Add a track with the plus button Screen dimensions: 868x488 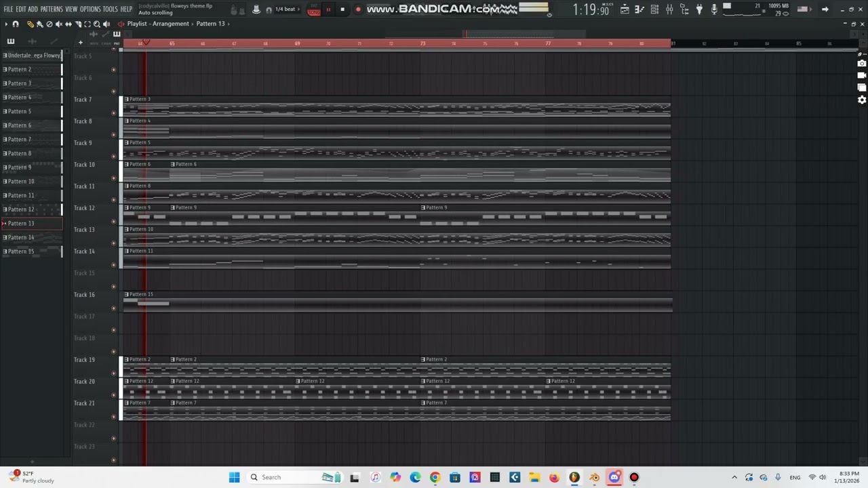pyautogui.click(x=80, y=43)
